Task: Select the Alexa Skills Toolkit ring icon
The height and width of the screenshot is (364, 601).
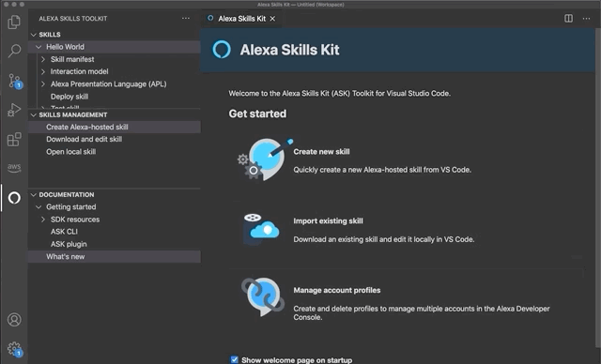Action: tap(14, 198)
